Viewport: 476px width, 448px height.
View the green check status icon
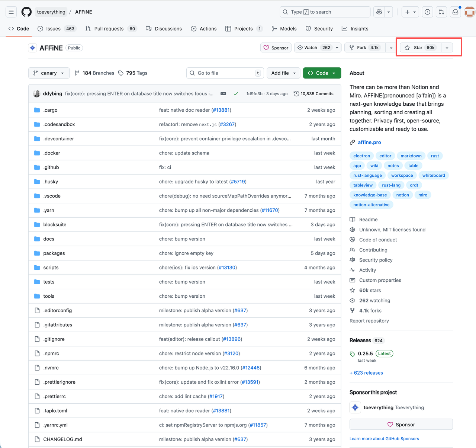[236, 94]
